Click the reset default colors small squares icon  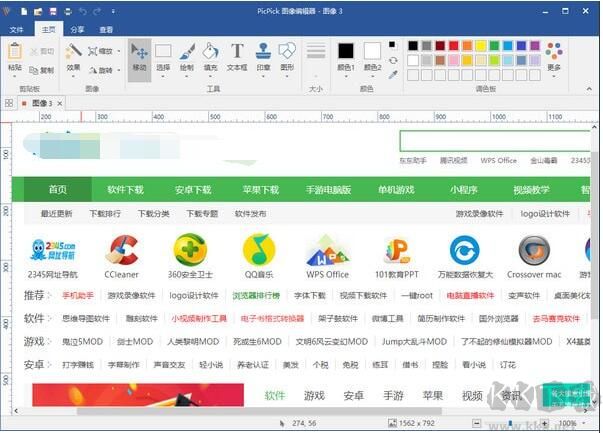[x=392, y=45]
